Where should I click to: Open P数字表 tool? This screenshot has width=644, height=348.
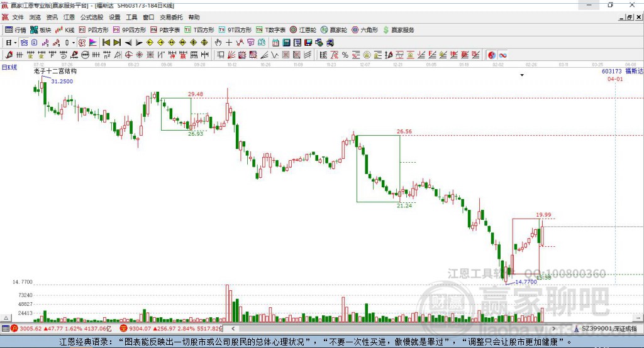165,30
